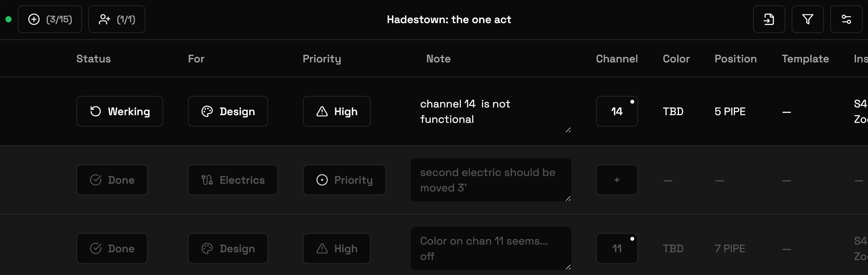Open the Electrics department dropdown

tap(233, 180)
